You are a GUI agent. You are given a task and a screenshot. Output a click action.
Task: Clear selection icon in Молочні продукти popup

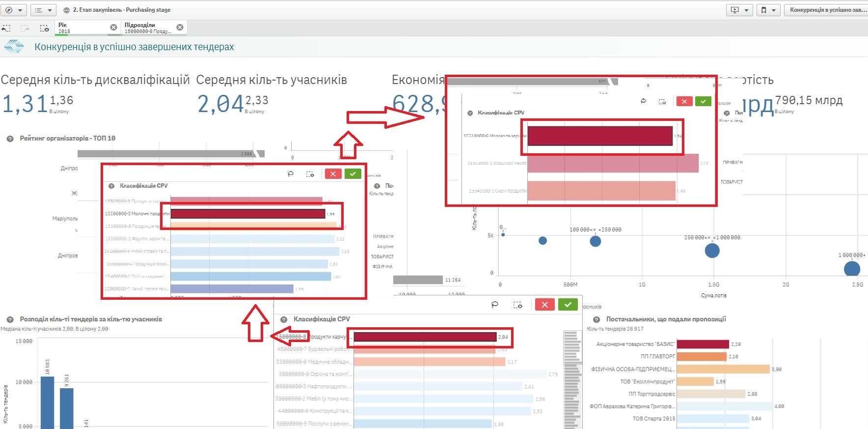tap(310, 174)
